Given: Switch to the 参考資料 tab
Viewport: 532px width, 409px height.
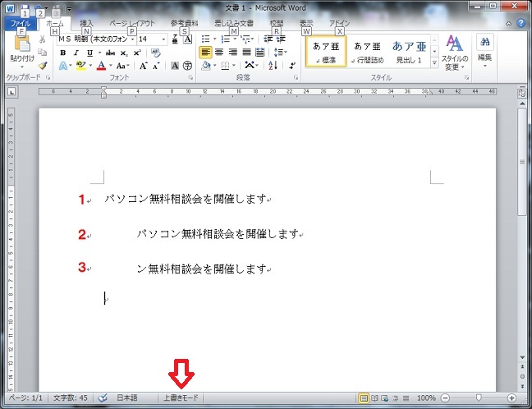Looking at the screenshot, I should pos(184,24).
